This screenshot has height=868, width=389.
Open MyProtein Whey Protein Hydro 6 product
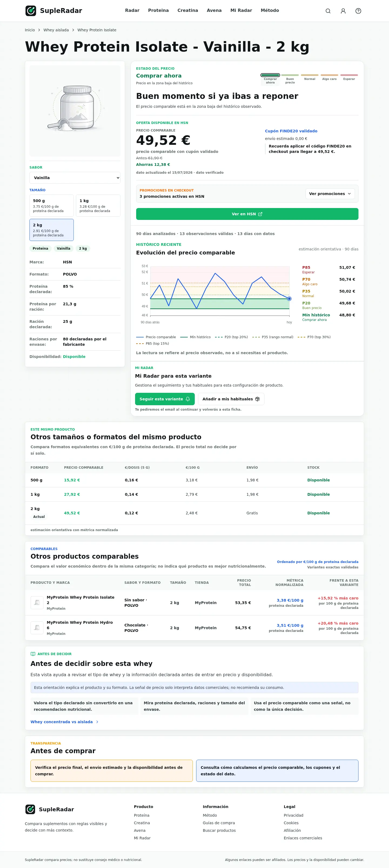[80, 625]
